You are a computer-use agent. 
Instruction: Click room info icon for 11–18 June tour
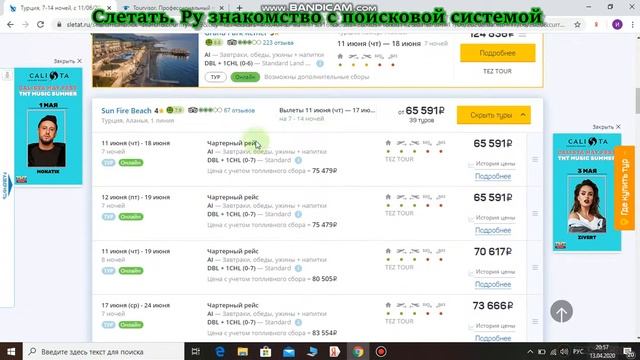[x=298, y=160]
